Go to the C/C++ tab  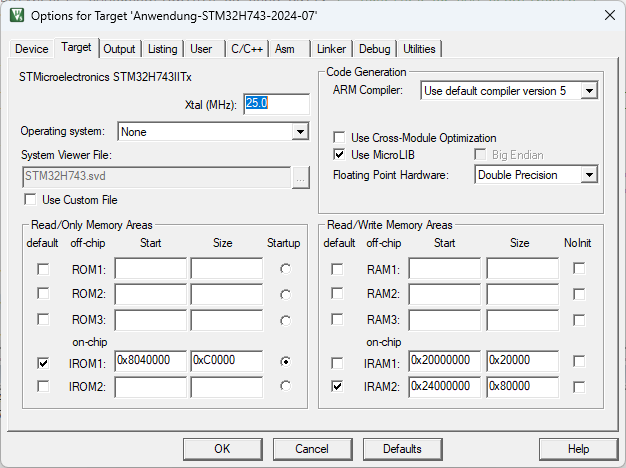(x=247, y=49)
